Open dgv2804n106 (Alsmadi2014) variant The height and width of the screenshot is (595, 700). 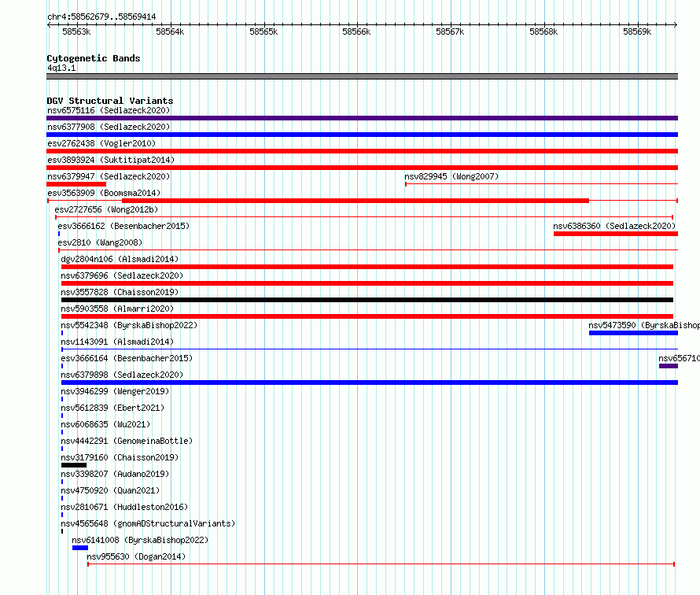pos(120,259)
